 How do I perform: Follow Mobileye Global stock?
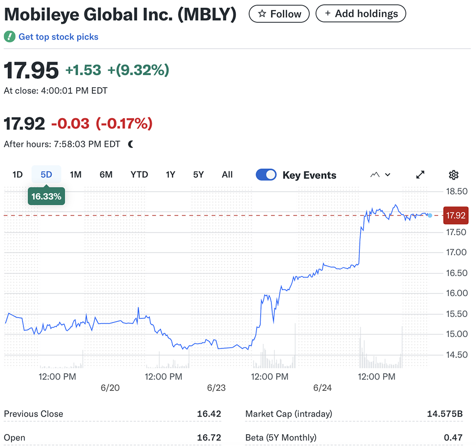tap(279, 14)
